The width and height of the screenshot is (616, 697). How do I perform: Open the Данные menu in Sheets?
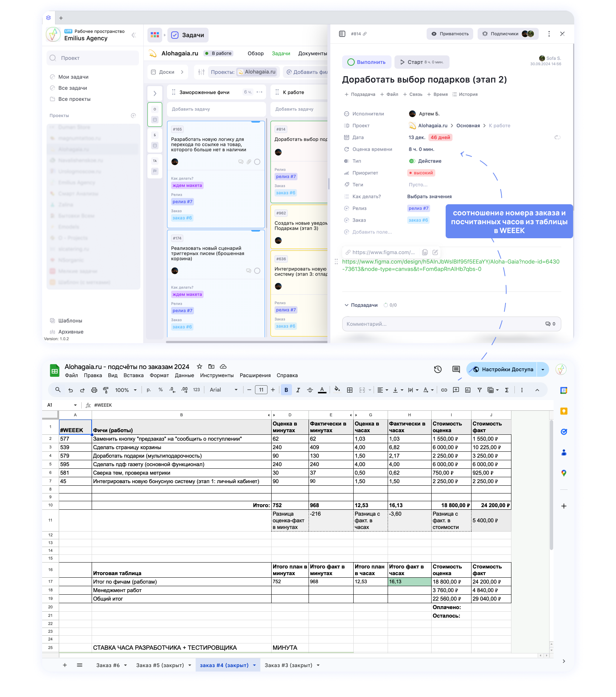click(184, 375)
